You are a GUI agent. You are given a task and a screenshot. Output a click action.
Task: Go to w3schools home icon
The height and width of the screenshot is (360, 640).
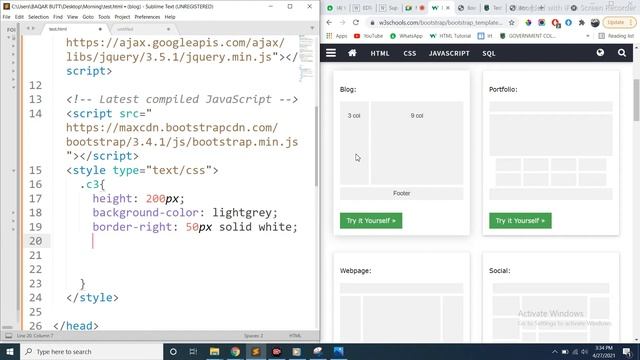point(352,53)
